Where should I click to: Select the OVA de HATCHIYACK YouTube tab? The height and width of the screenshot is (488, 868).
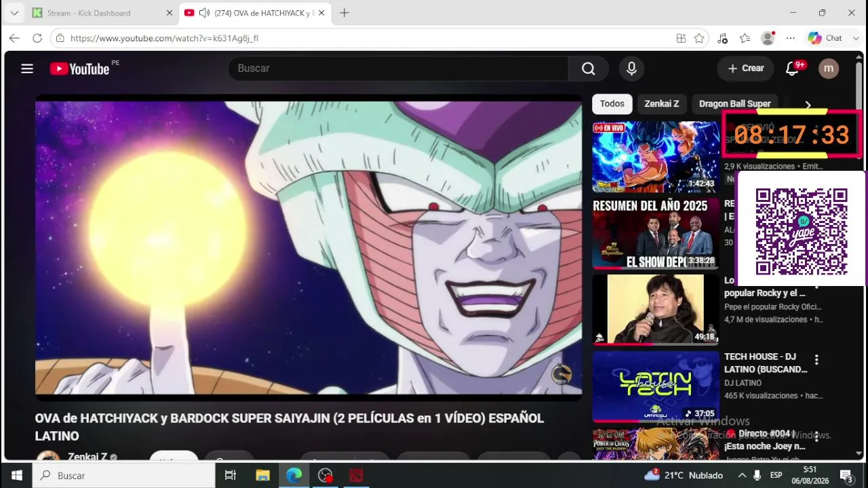coord(256,13)
